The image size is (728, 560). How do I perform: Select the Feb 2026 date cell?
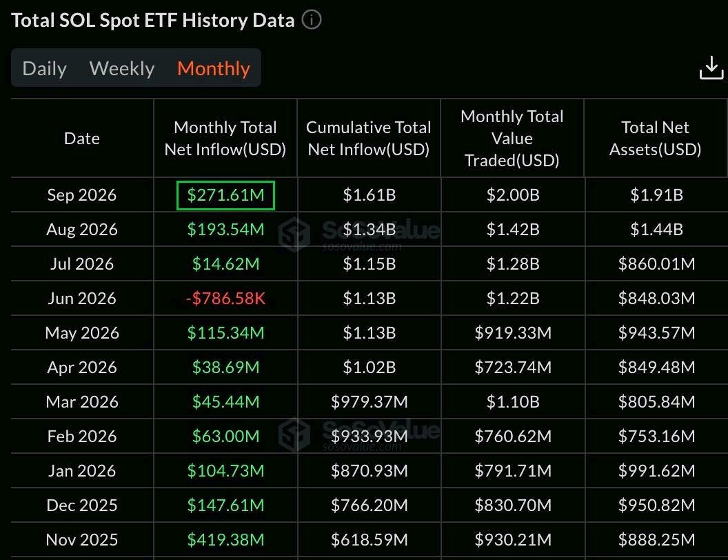point(82,436)
